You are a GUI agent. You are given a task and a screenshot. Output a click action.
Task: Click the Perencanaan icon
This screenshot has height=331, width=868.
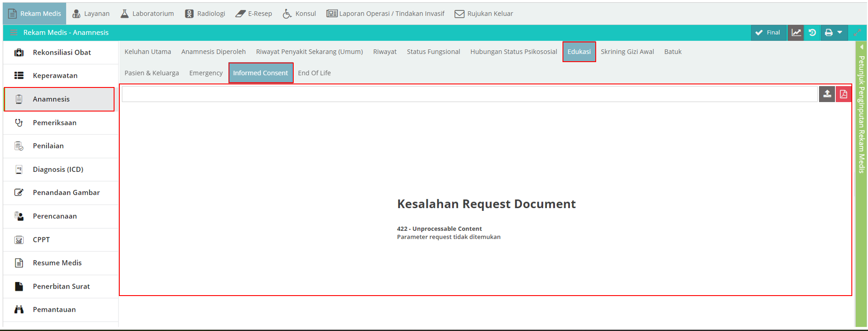tap(19, 216)
